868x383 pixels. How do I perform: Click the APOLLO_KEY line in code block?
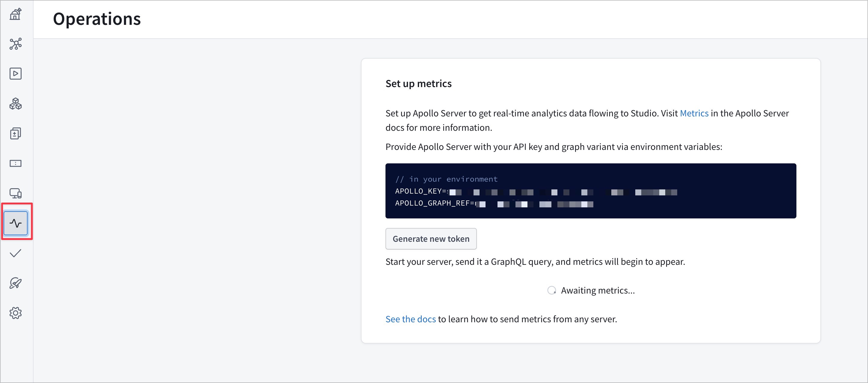click(x=536, y=191)
